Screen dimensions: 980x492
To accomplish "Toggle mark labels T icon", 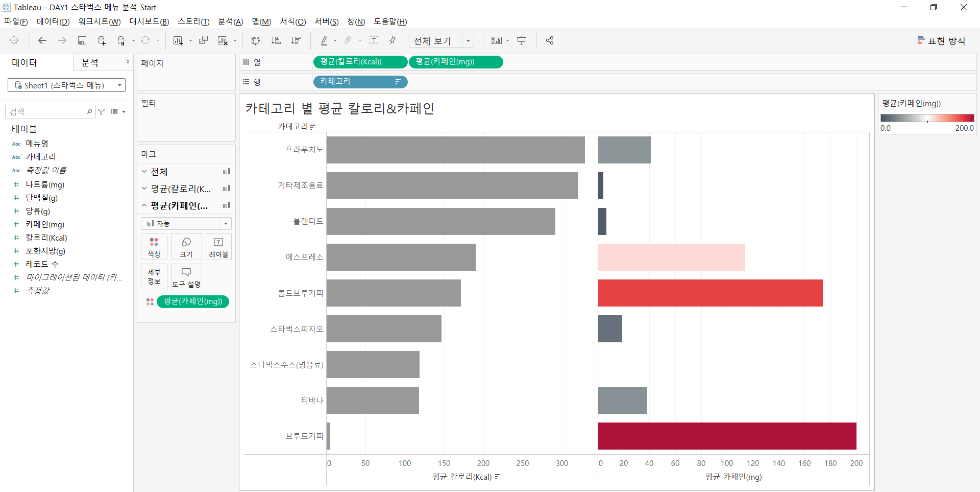I will point(374,40).
